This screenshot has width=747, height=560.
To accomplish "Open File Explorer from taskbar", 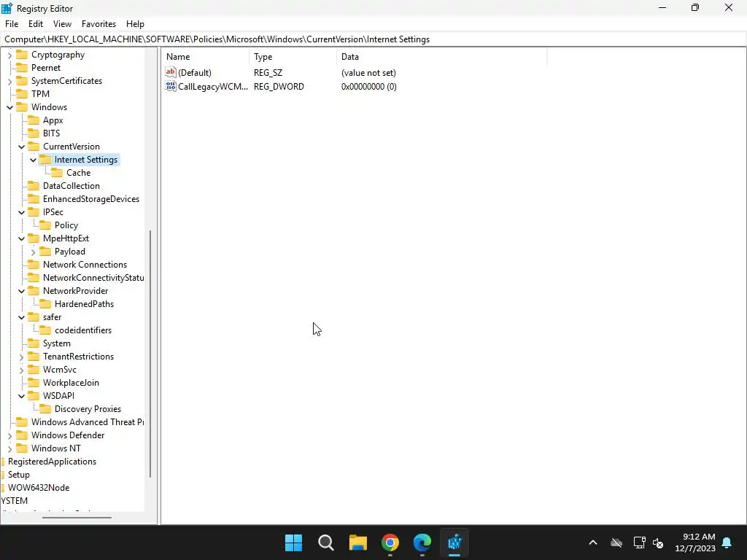I will tap(357, 542).
